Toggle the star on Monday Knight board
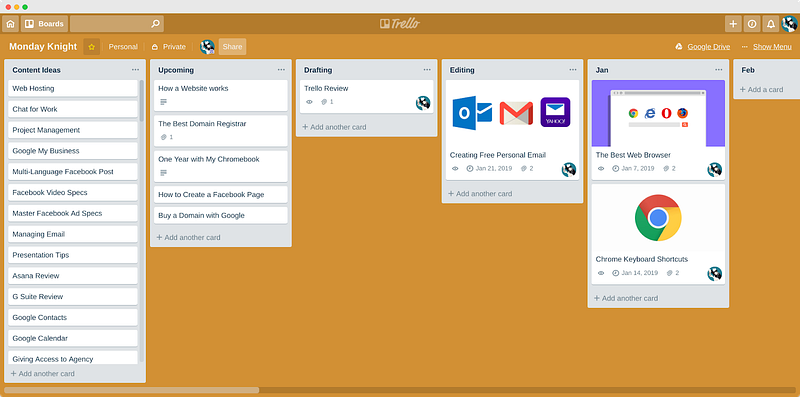 coord(92,46)
